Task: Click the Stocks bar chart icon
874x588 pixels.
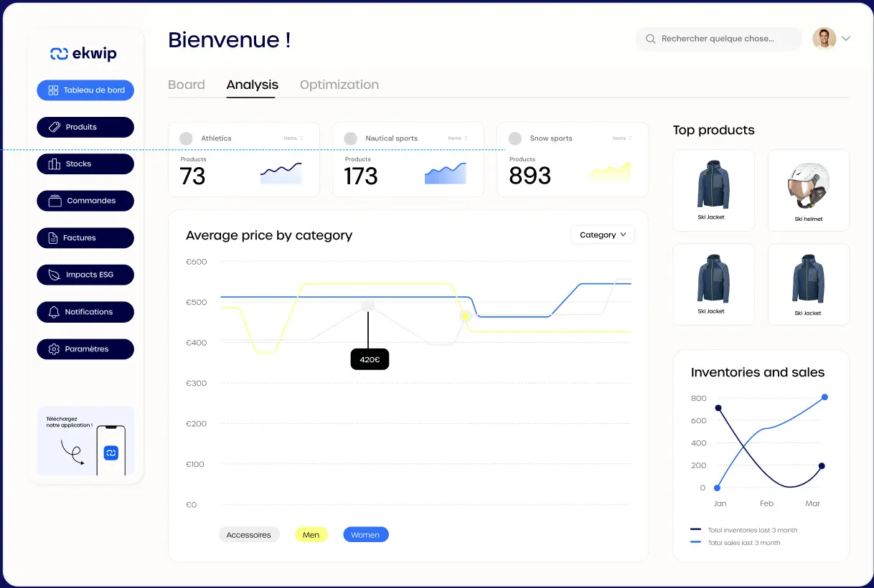Action: tap(54, 164)
